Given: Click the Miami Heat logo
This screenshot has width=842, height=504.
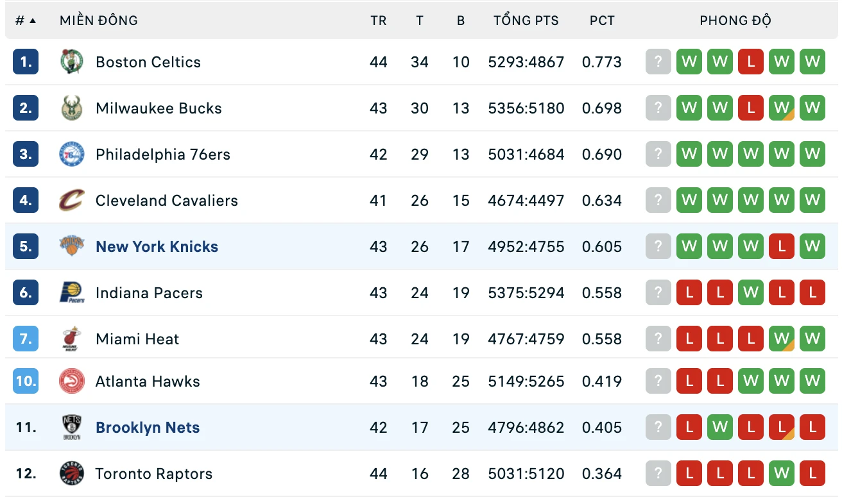Looking at the screenshot, I should point(72,339).
